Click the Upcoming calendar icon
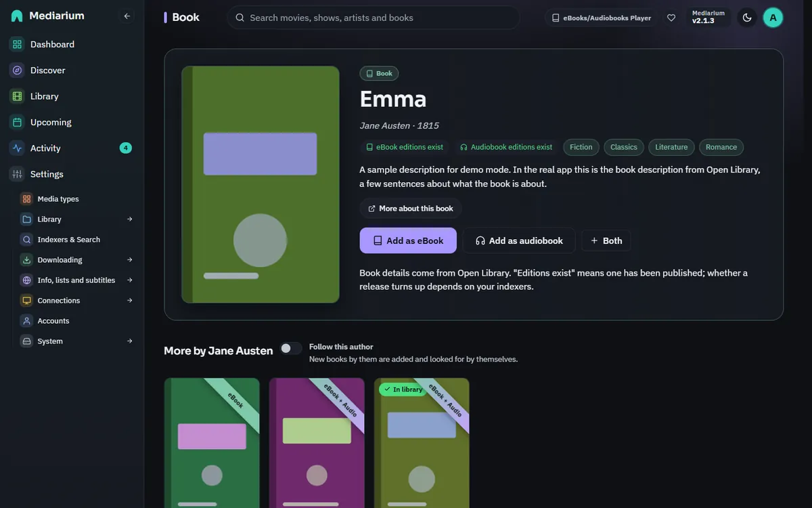Viewport: 812px width, 508px height. pyautogui.click(x=17, y=122)
